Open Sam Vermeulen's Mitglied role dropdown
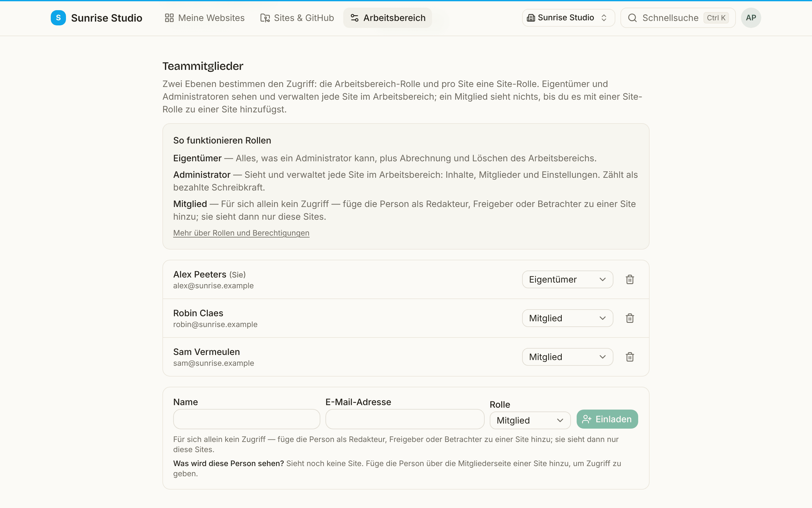812x508 pixels. tap(567, 357)
